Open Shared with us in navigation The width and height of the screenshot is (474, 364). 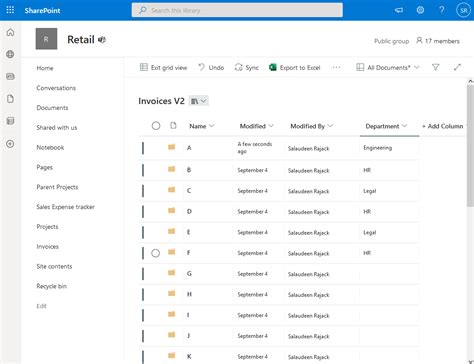pos(57,128)
